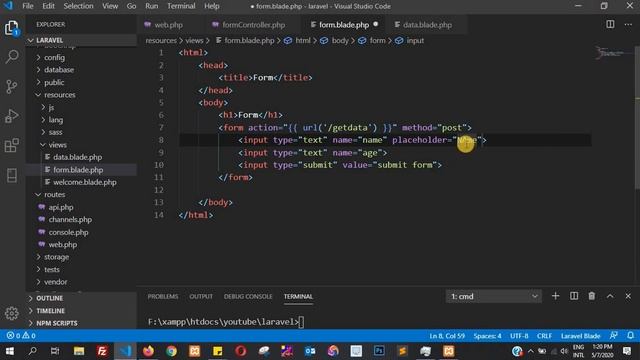Open the Explorer view icon
Image resolution: width=640 pixels, height=360 pixels.
(x=12, y=28)
